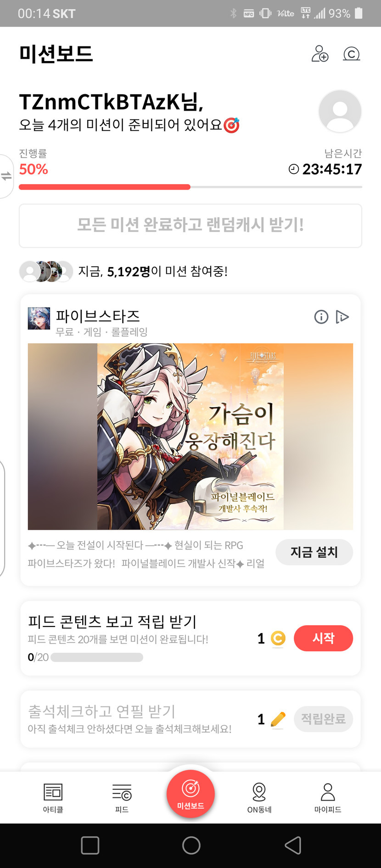
Task: Tap 모든 미션 완료하고 랜덤캐시 받기 button
Action: pos(190,226)
